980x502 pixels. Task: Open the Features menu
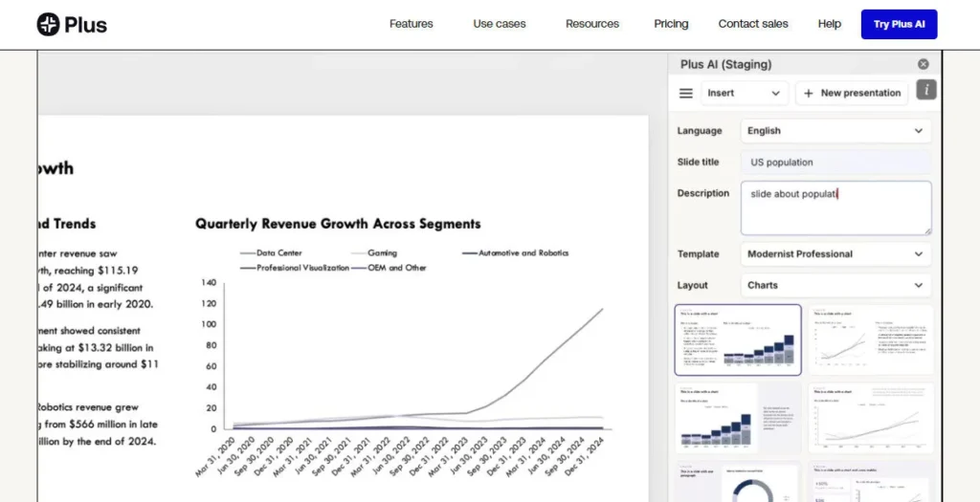click(x=411, y=24)
